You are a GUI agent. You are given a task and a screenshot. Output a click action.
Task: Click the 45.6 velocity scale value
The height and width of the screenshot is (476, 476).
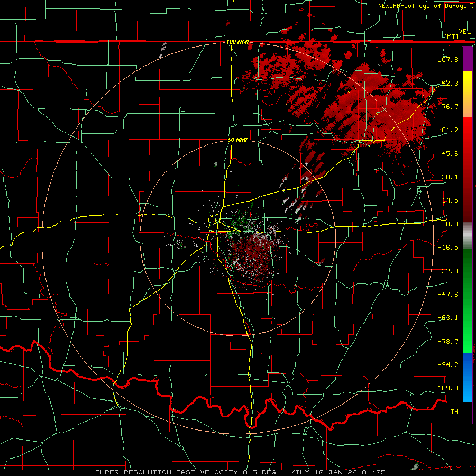(450, 153)
